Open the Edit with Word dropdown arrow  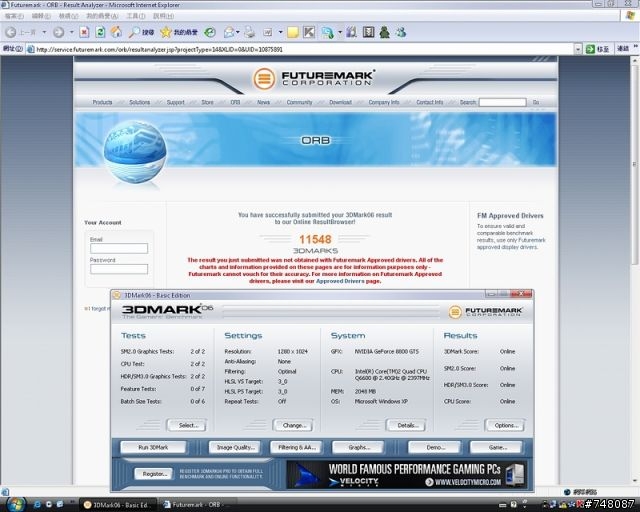(280, 32)
